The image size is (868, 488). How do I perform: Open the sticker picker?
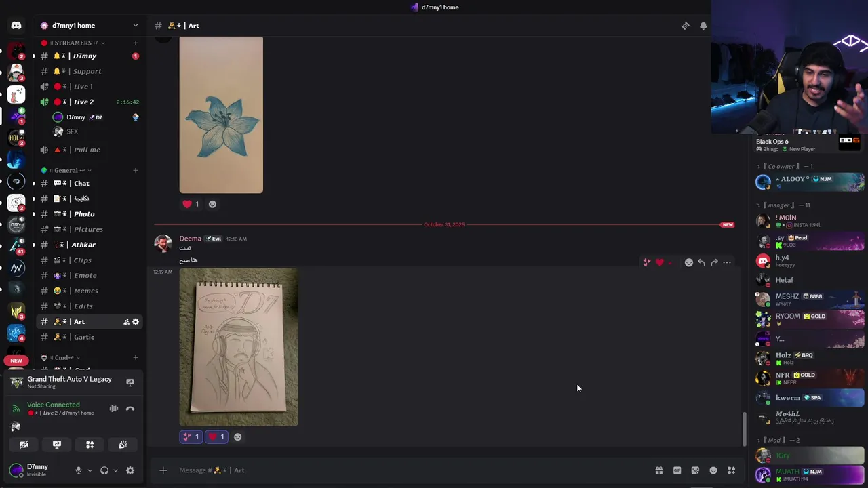coord(695,470)
